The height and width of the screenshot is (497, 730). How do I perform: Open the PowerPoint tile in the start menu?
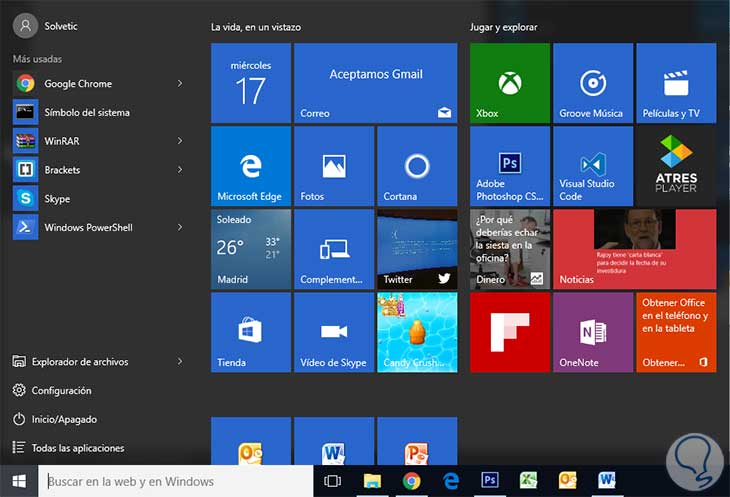point(417,441)
